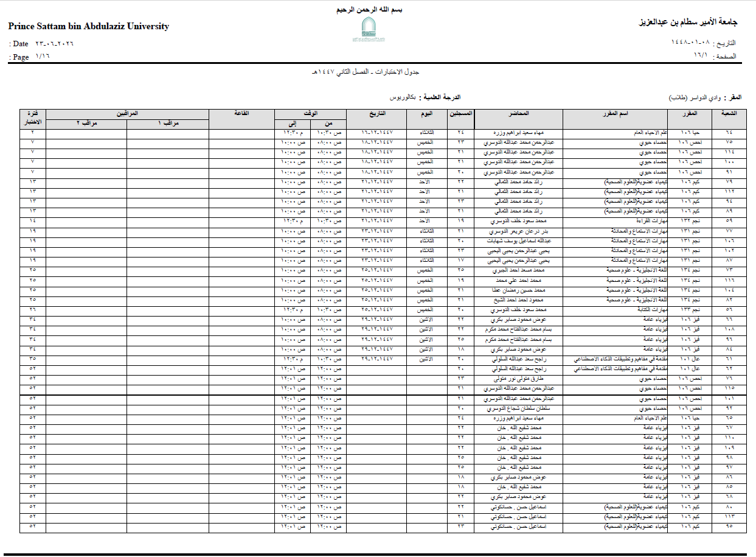Click degree value 'بكالوريوس'
756x557 pixels.
pos(403,97)
